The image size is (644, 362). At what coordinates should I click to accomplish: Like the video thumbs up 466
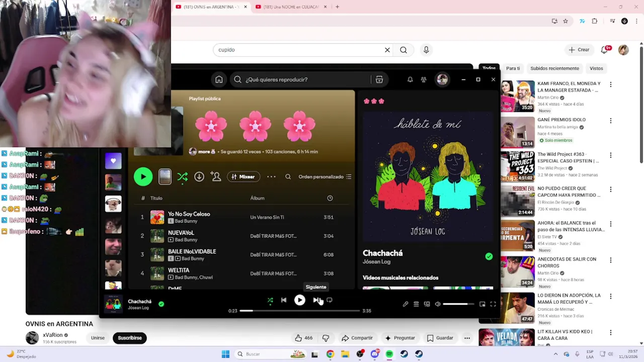[x=304, y=338]
